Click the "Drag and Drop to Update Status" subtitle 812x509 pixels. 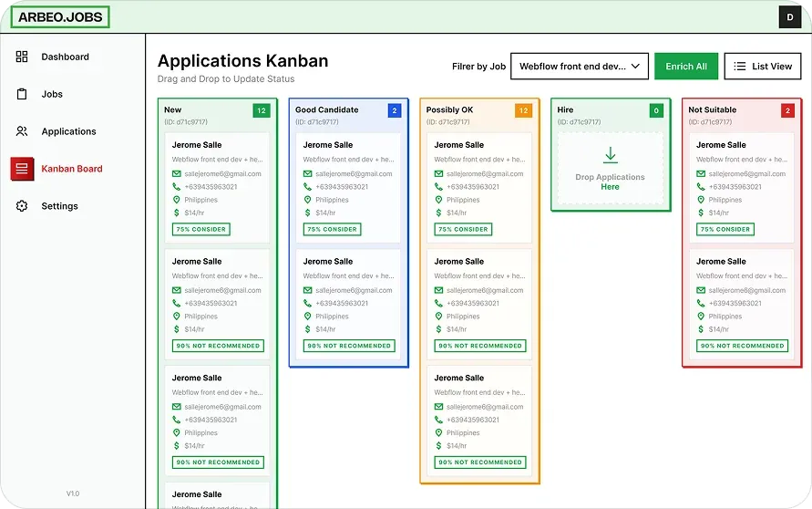226,78
